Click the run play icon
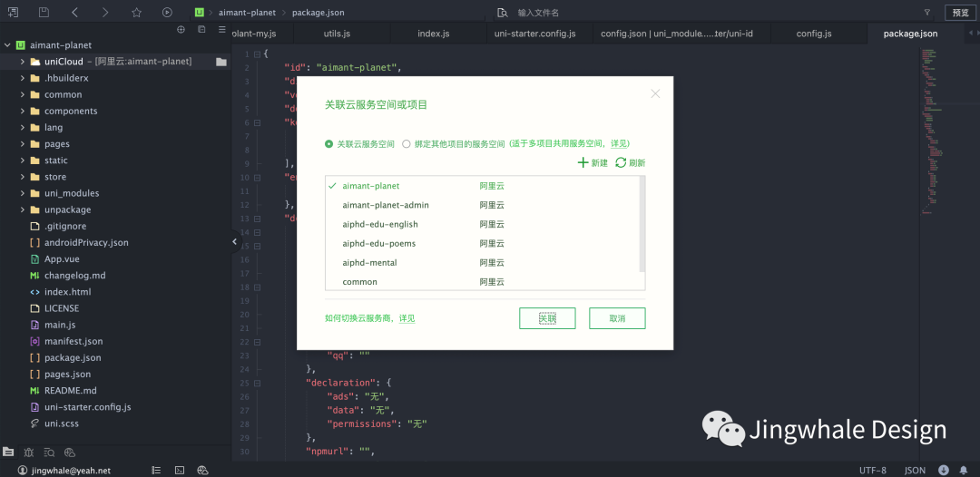The width and height of the screenshot is (980, 477). coord(167,13)
